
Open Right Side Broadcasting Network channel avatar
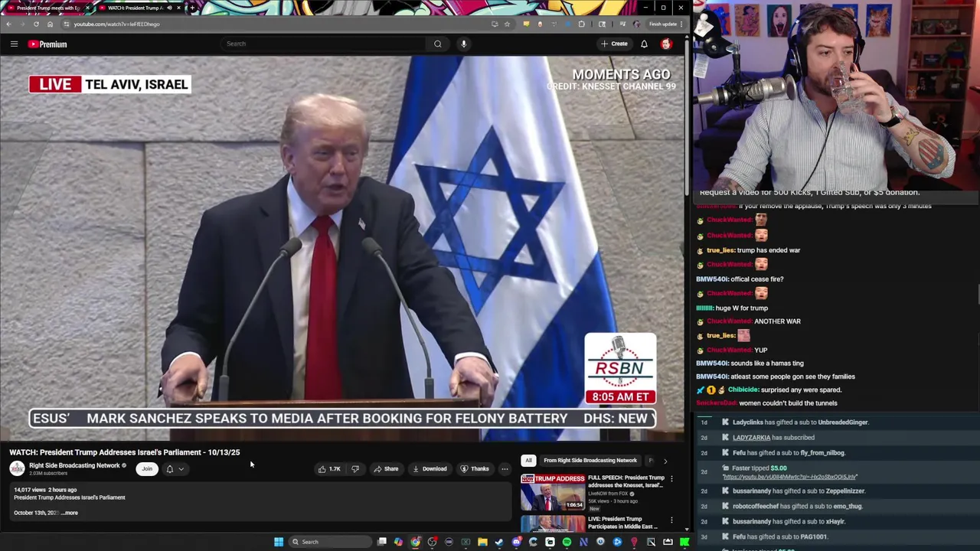coord(17,468)
